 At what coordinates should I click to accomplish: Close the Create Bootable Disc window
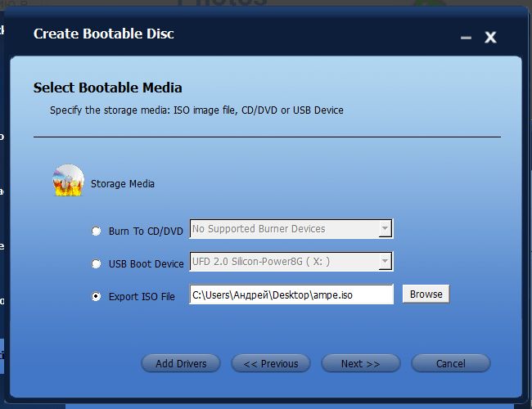pyautogui.click(x=490, y=37)
